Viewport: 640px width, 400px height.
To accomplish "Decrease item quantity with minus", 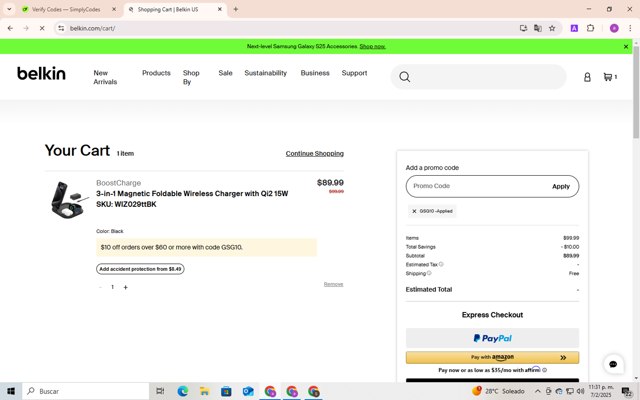I will click(100, 287).
